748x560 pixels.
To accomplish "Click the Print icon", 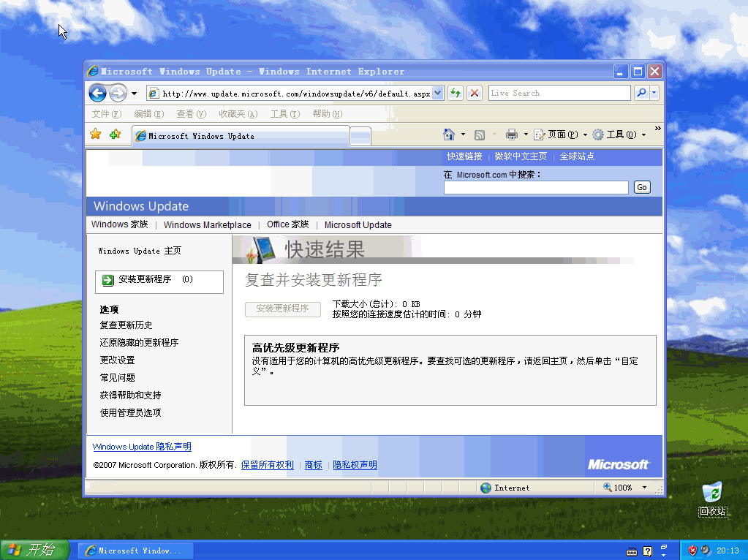I will click(x=512, y=135).
